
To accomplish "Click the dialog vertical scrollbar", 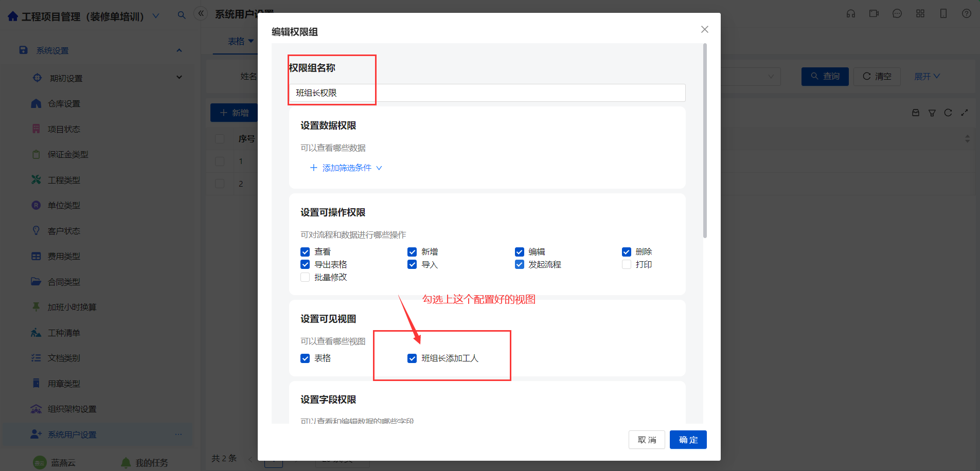I will [x=705, y=141].
